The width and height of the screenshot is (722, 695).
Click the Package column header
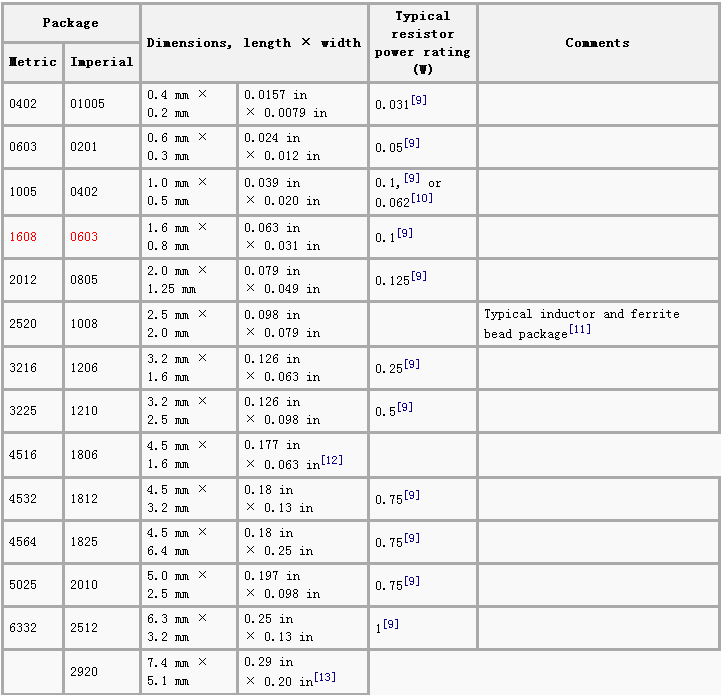(x=70, y=22)
